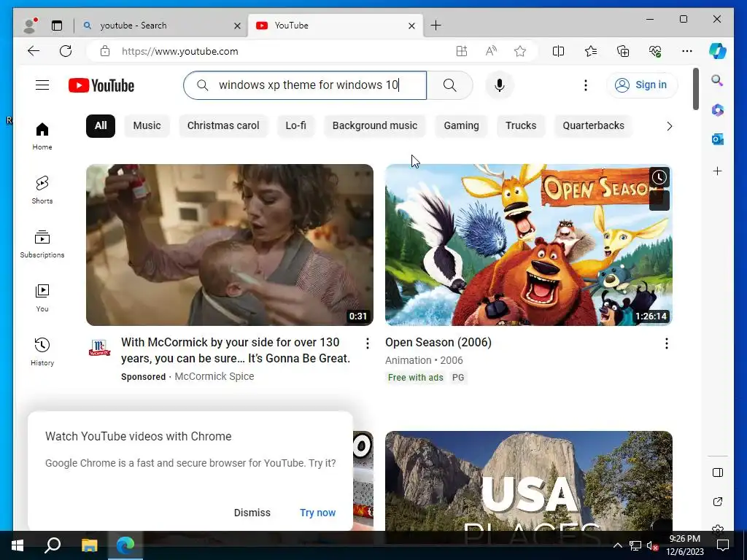The image size is (747, 560).
Task: Click the app available icon in the address bar
Action: (x=462, y=51)
